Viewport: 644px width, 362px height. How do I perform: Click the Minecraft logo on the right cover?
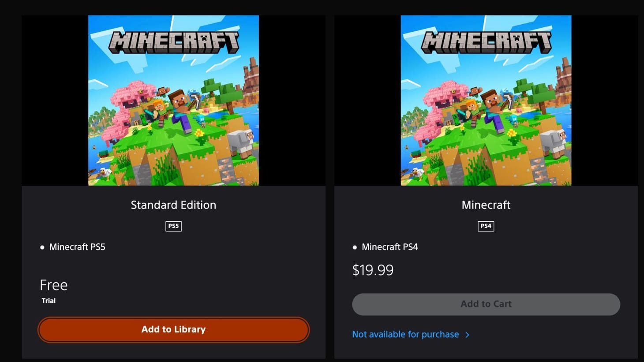pos(486,42)
